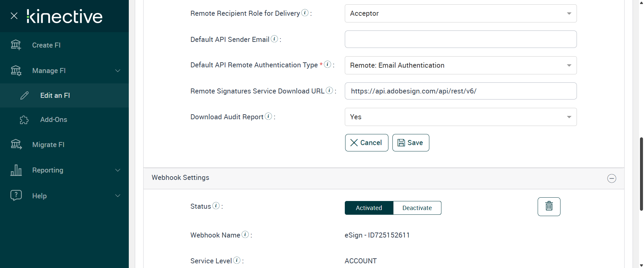Image resolution: width=644 pixels, height=268 pixels.
Task: Click info icon next to Webhook Name
Action: pyautogui.click(x=246, y=234)
